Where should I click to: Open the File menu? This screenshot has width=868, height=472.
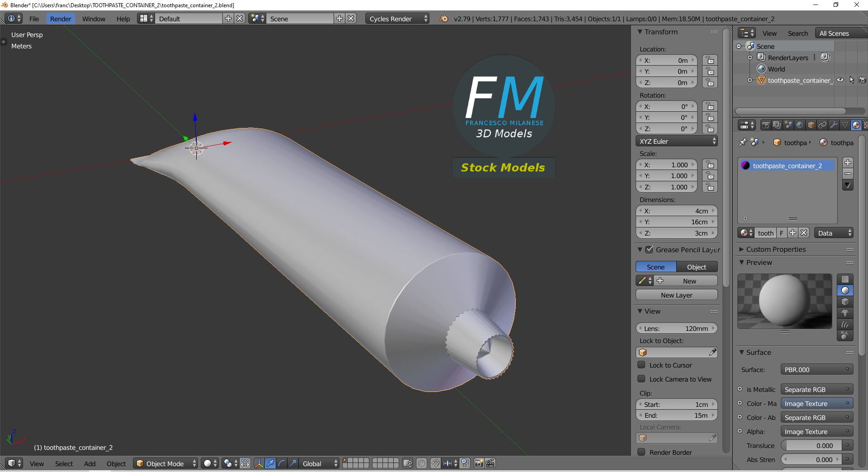[34, 19]
